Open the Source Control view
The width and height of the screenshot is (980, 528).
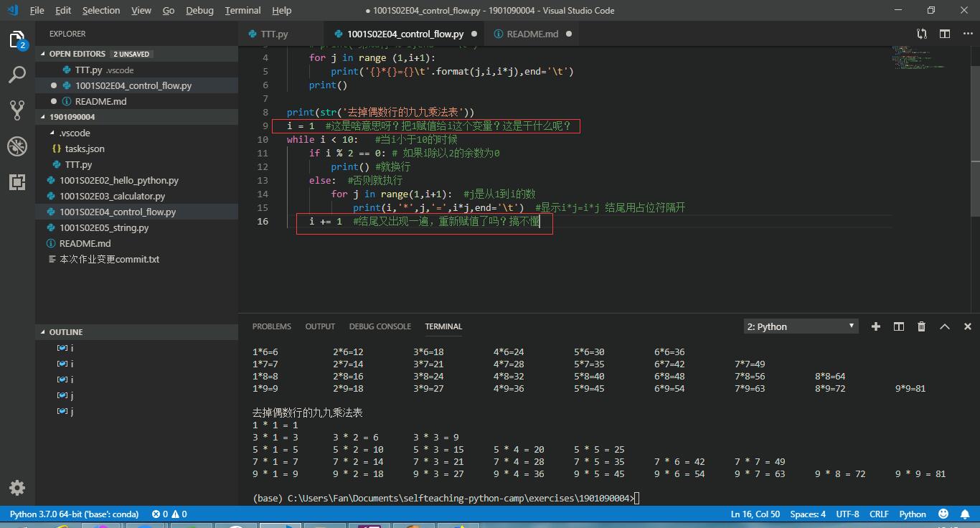[x=17, y=110]
